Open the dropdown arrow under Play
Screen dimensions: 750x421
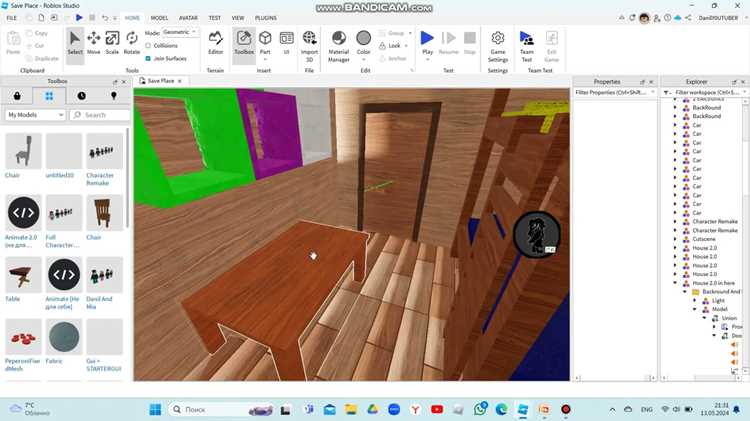427,60
